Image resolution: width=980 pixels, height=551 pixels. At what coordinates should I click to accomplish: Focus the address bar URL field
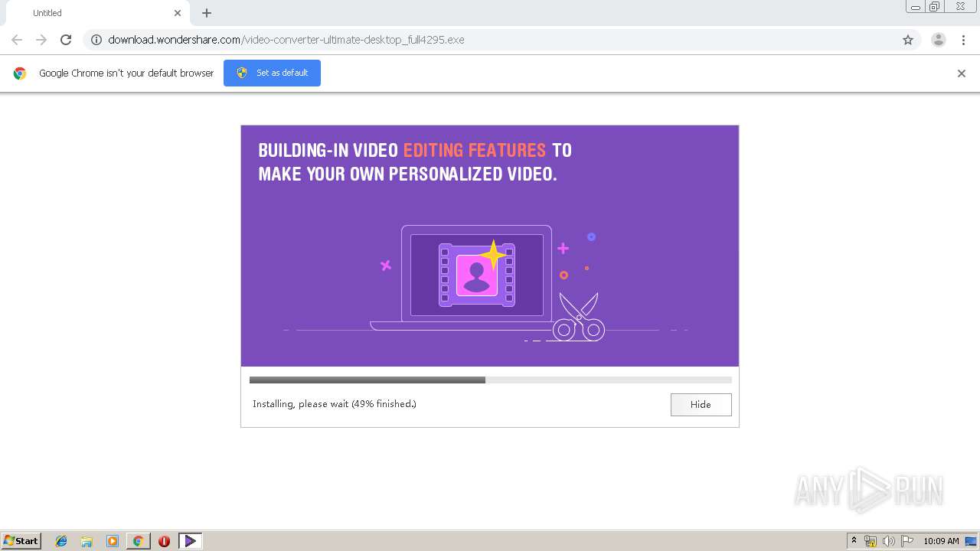[x=490, y=40]
